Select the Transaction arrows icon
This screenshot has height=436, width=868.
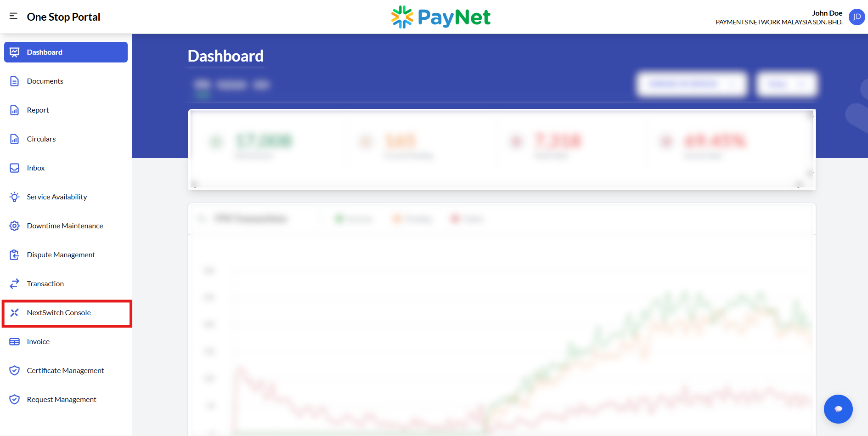(x=14, y=283)
